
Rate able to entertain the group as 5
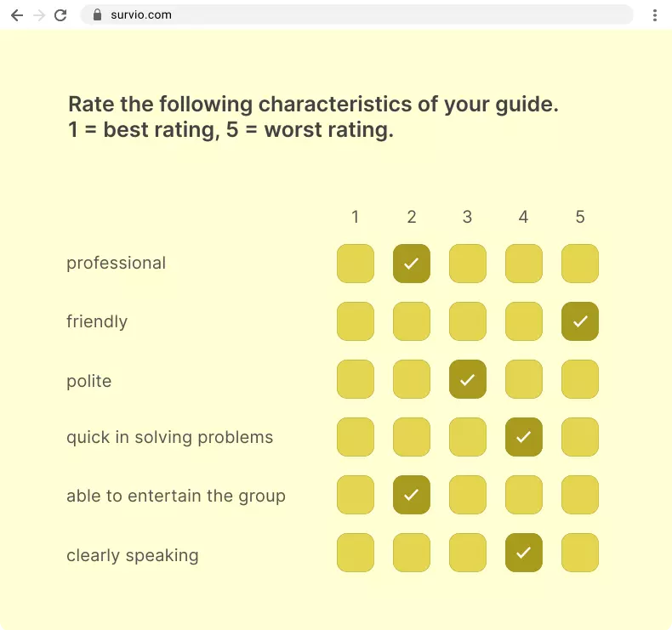[580, 495]
